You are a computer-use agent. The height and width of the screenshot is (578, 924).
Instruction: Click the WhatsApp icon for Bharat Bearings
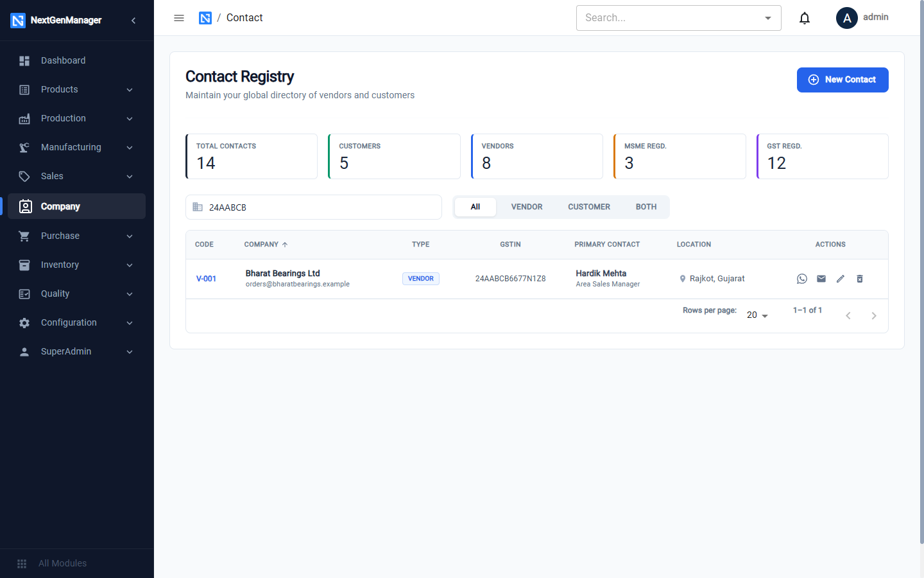(802, 279)
